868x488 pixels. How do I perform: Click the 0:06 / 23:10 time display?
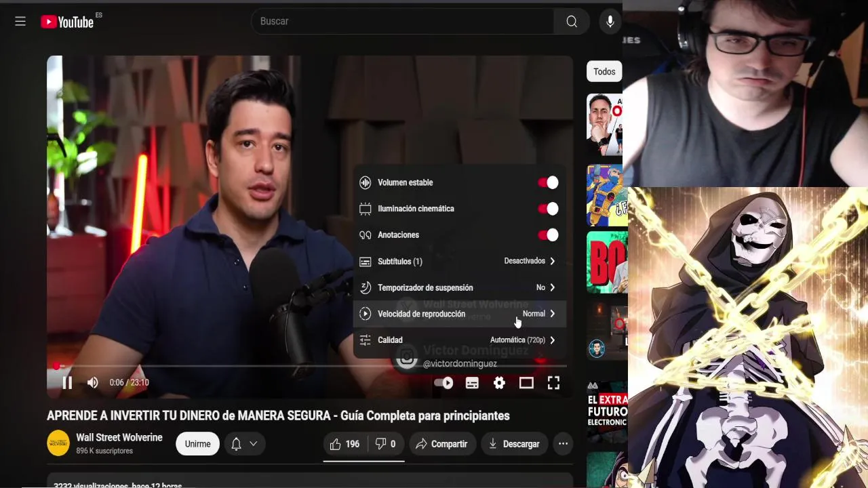coord(129,383)
